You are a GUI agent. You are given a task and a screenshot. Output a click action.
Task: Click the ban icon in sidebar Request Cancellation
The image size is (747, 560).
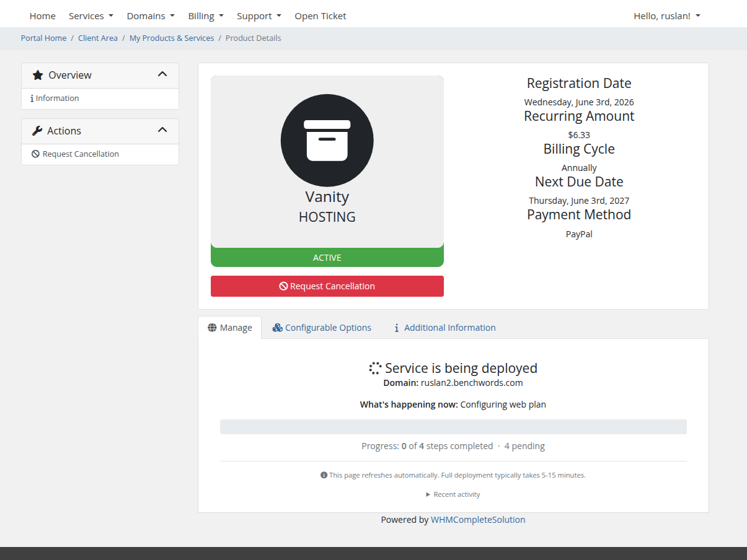coord(35,154)
